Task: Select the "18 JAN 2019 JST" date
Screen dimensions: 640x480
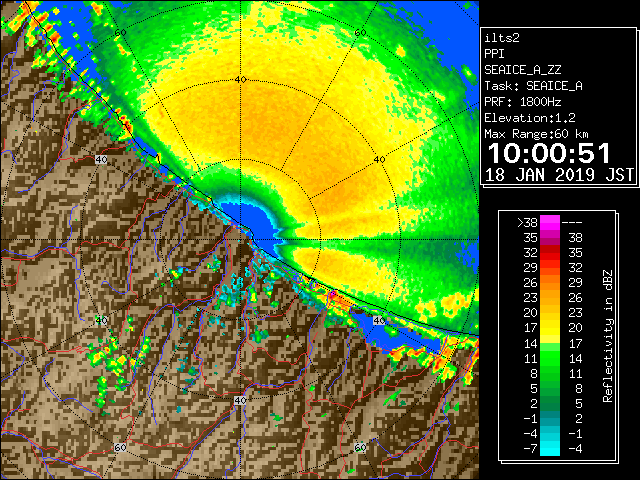Action: (x=559, y=175)
